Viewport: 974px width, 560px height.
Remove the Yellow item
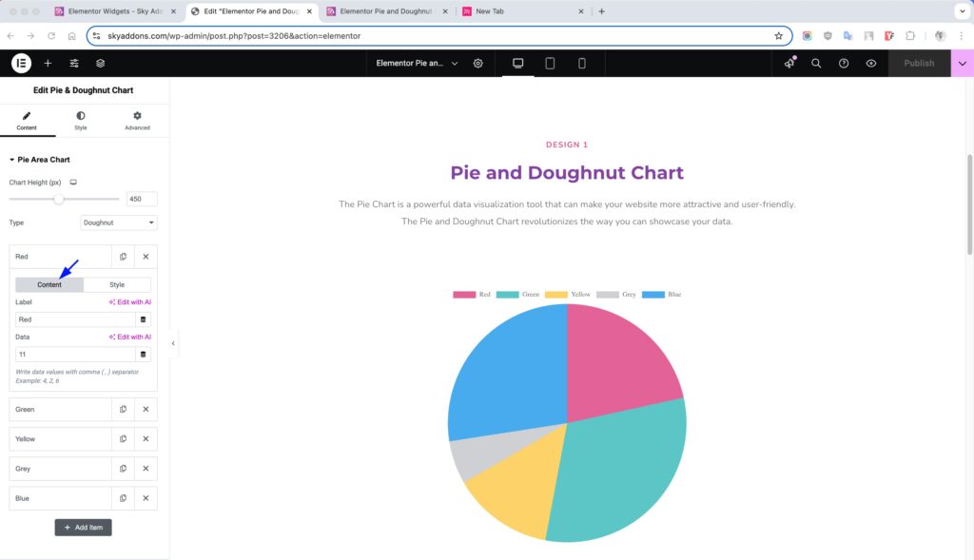(x=146, y=439)
